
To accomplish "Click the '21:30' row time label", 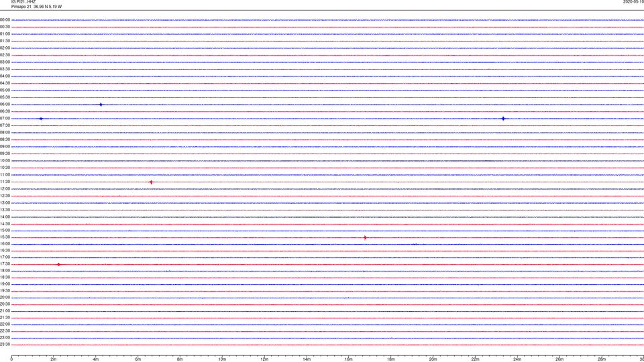I will (x=5, y=318).
